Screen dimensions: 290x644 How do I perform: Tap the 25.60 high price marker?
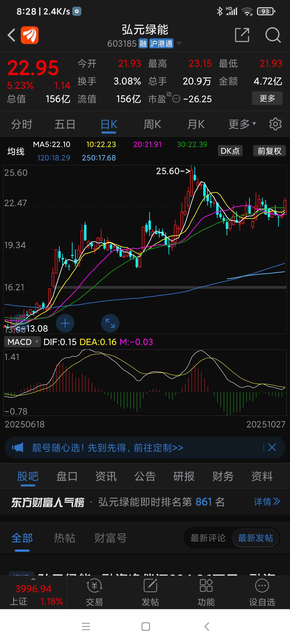(x=173, y=171)
